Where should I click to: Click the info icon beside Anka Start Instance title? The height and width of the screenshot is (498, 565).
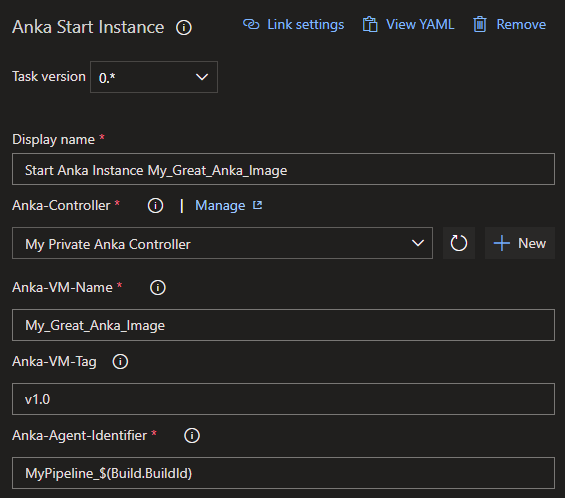[184, 27]
